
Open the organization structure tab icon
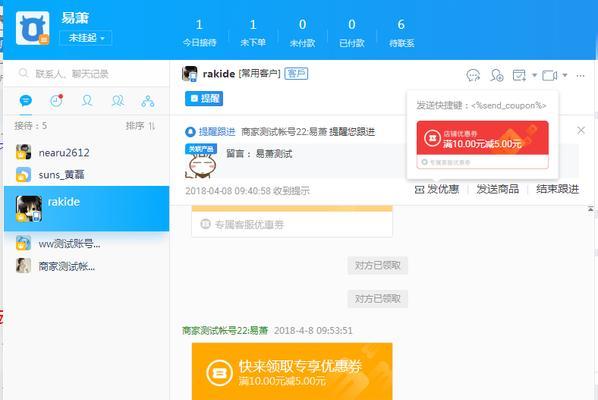coord(148,101)
